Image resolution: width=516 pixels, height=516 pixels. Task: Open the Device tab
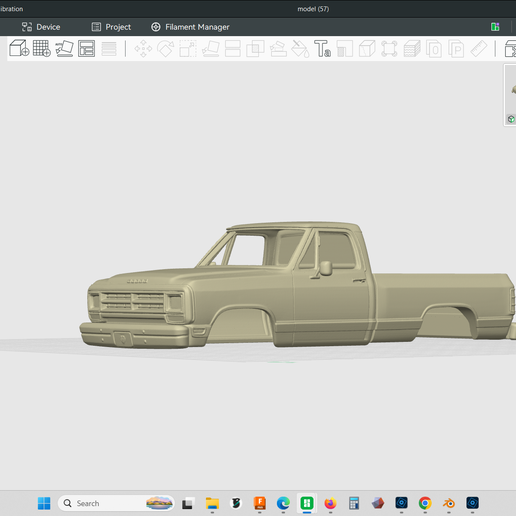click(x=41, y=27)
